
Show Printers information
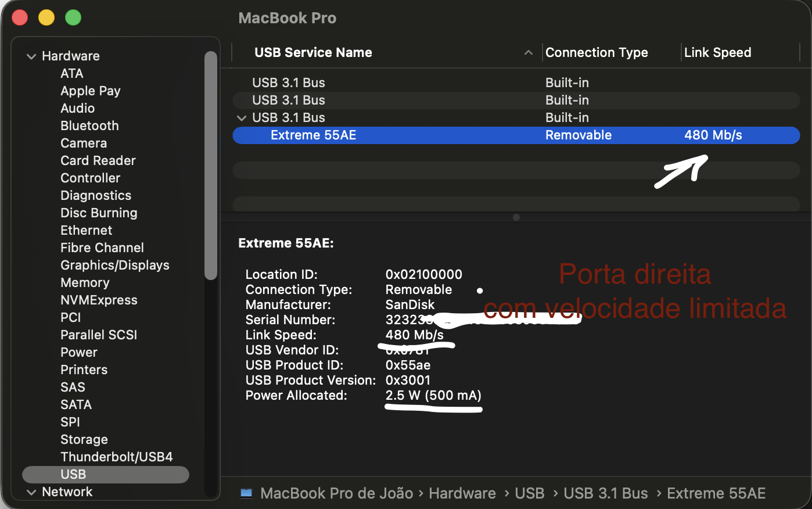(x=84, y=370)
